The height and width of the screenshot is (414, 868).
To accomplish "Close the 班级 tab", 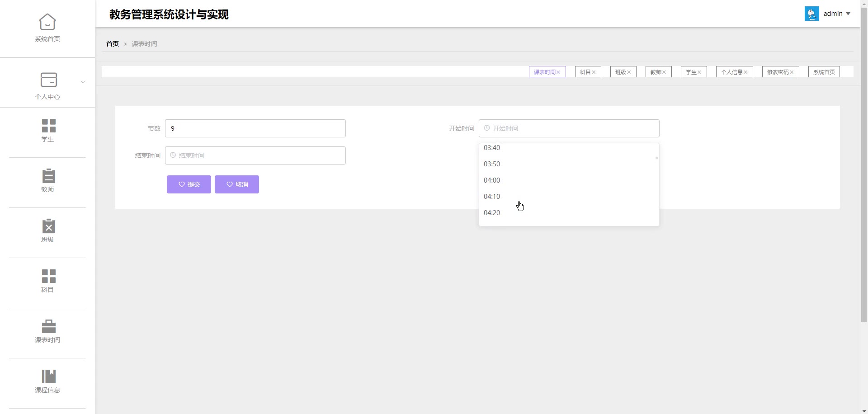I will point(629,72).
